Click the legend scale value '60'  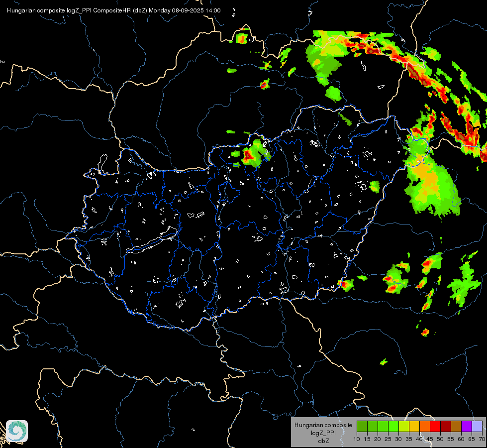(x=461, y=440)
